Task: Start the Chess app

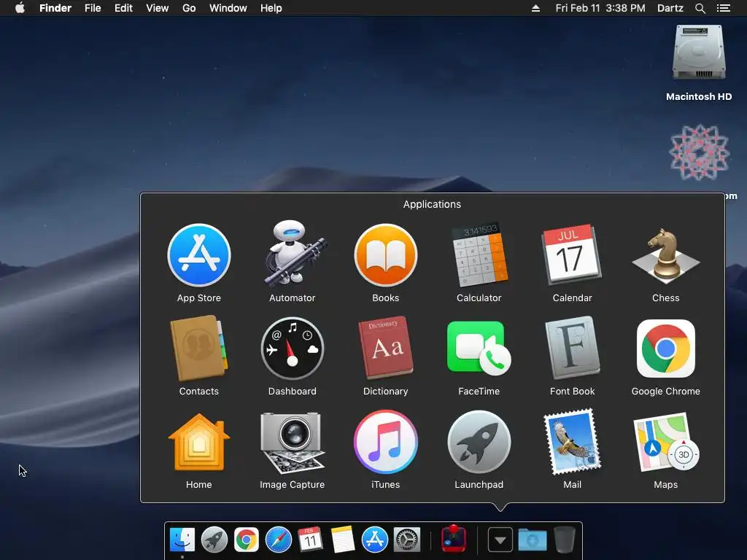Action: [x=665, y=255]
